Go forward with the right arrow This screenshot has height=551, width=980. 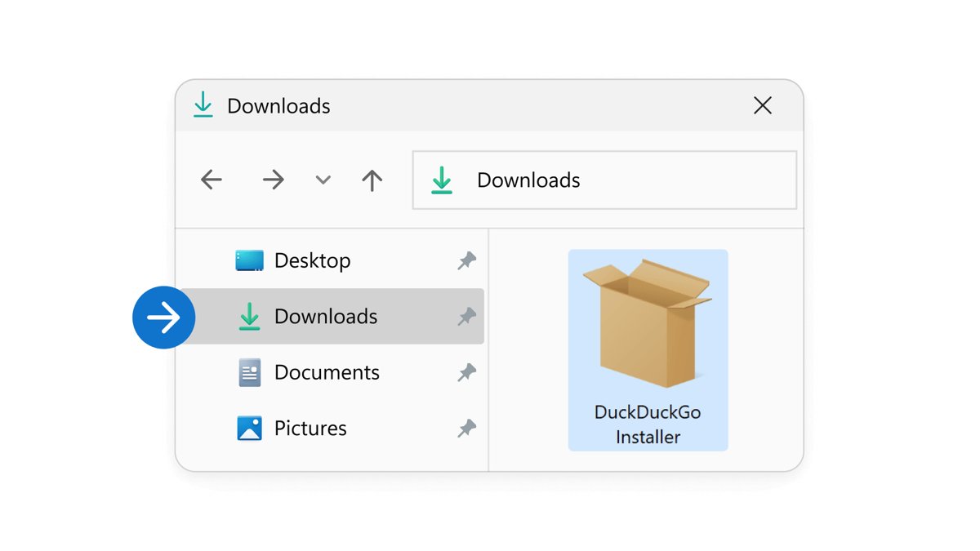(x=274, y=180)
